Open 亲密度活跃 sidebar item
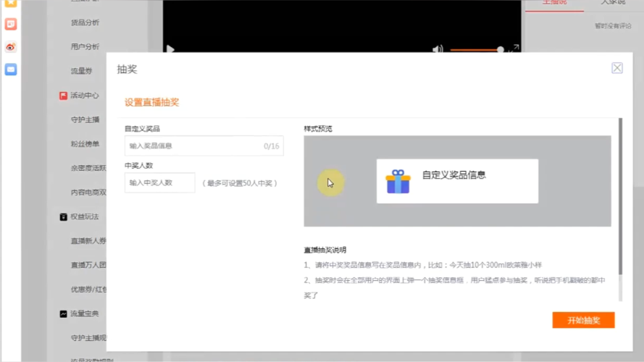The height and width of the screenshot is (362, 644). 88,168
